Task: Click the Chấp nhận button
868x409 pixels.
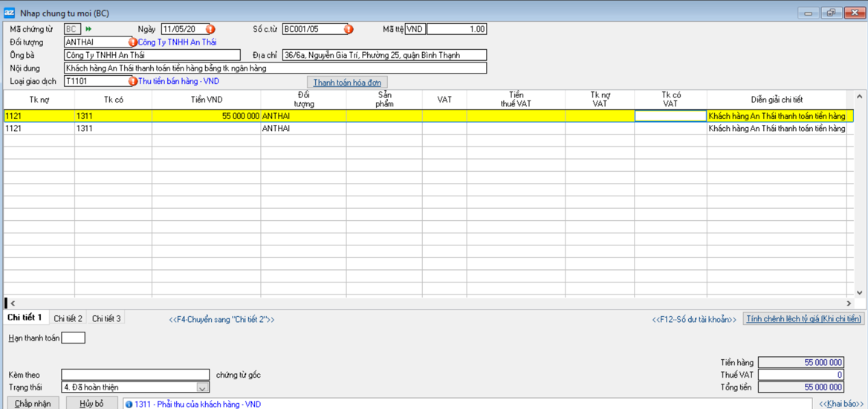Action: (x=33, y=404)
